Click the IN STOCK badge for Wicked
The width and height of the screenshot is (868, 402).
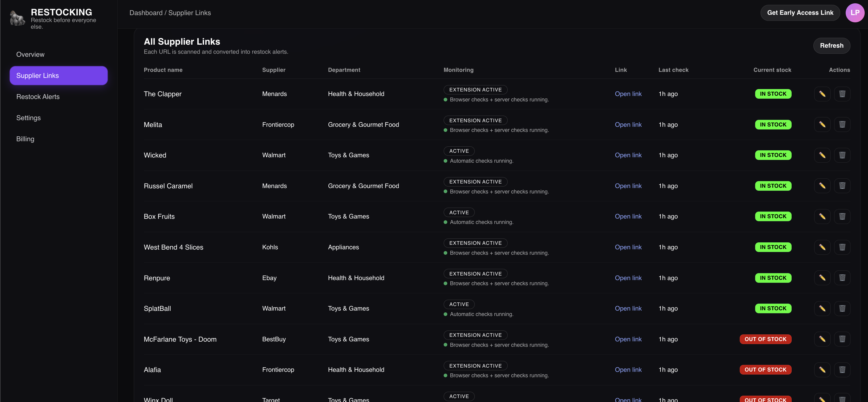point(773,155)
